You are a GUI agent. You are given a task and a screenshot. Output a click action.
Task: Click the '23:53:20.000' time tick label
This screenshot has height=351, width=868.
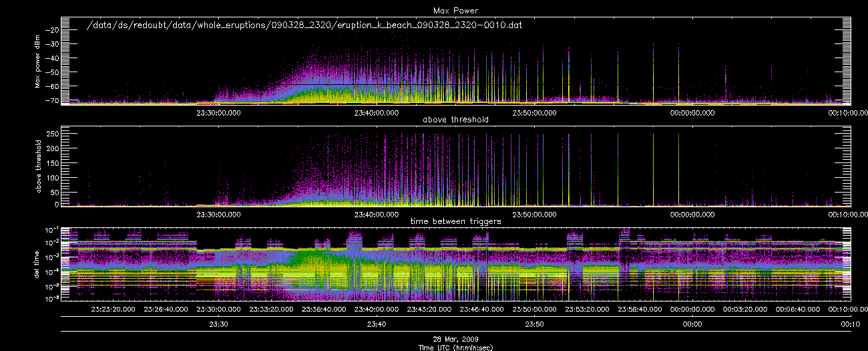[587, 310]
